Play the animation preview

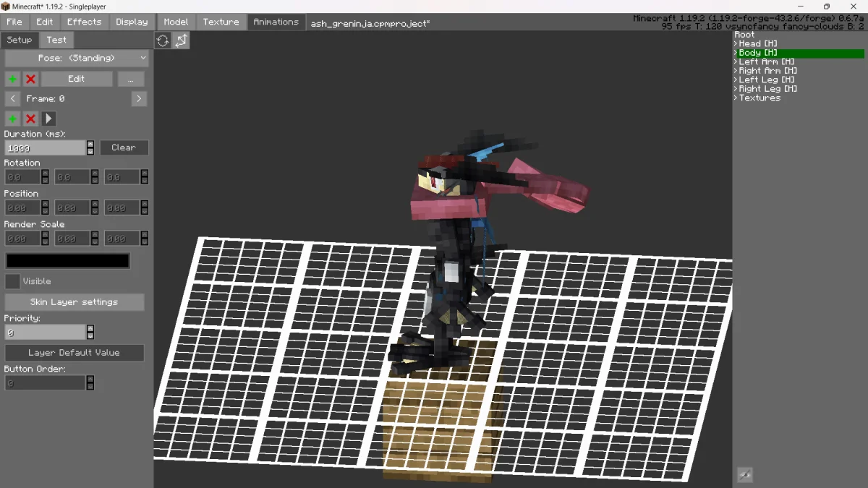pos(48,119)
